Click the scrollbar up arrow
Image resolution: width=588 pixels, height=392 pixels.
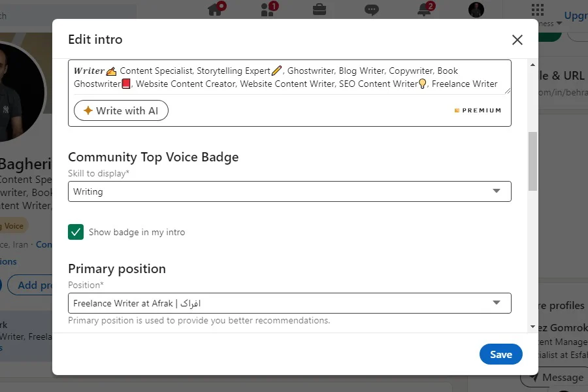click(532, 65)
